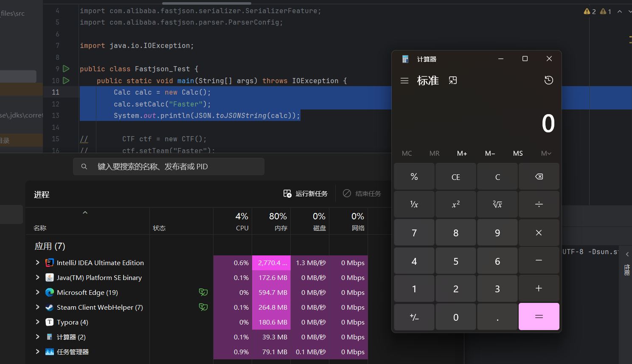Click the IntelliJ IDEA icon in process list
This screenshot has width=632, height=364.
pyautogui.click(x=50, y=263)
